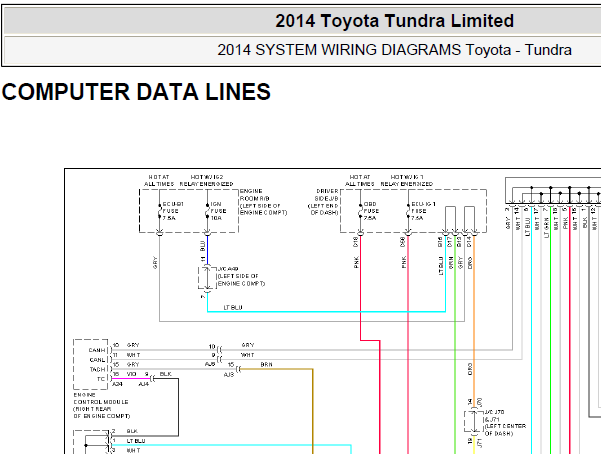Image resolution: width=601 pixels, height=454 pixels.
Task: Click the "ENGINE CONTROL MODULE" label
Action: tap(101, 398)
